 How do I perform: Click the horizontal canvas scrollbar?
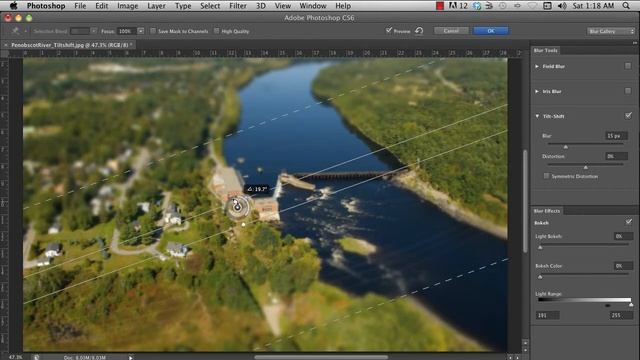coord(321,358)
